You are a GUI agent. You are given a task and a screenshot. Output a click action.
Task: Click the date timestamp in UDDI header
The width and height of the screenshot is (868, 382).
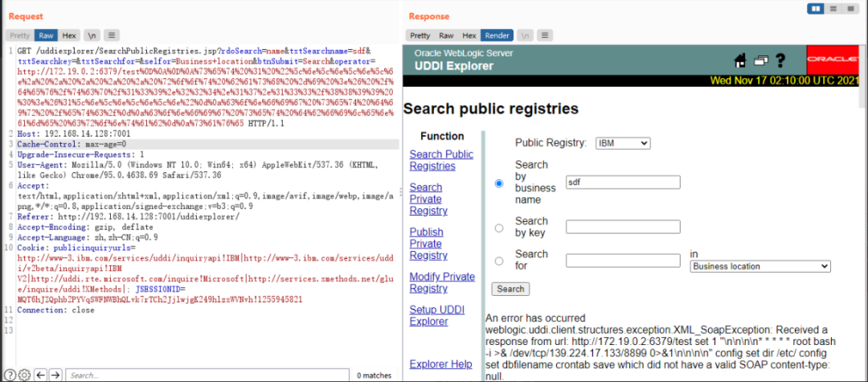tap(785, 80)
